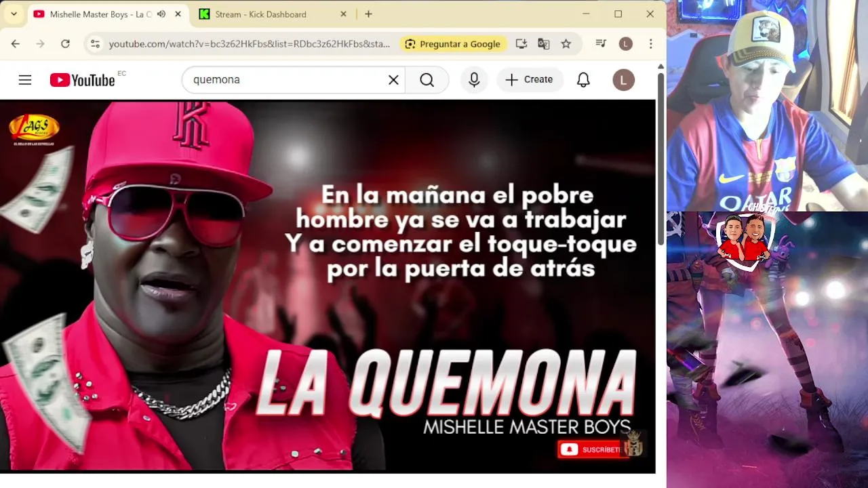Go forward to the next page
The width and height of the screenshot is (868, 488).
40,44
